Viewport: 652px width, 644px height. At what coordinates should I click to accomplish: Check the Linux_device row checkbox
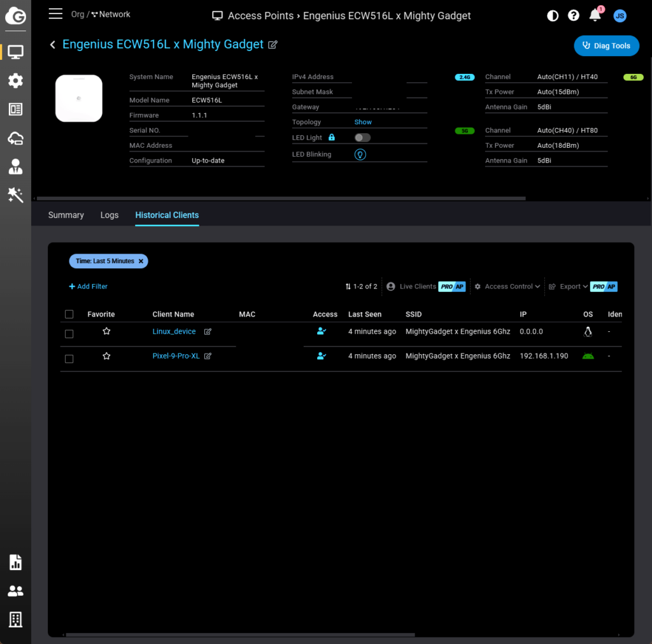click(x=69, y=334)
